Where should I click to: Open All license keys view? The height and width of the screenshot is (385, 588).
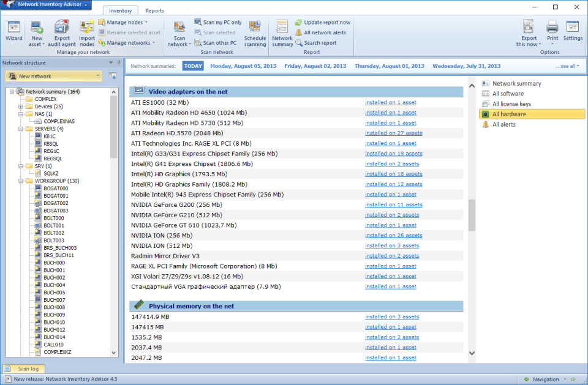coord(512,103)
